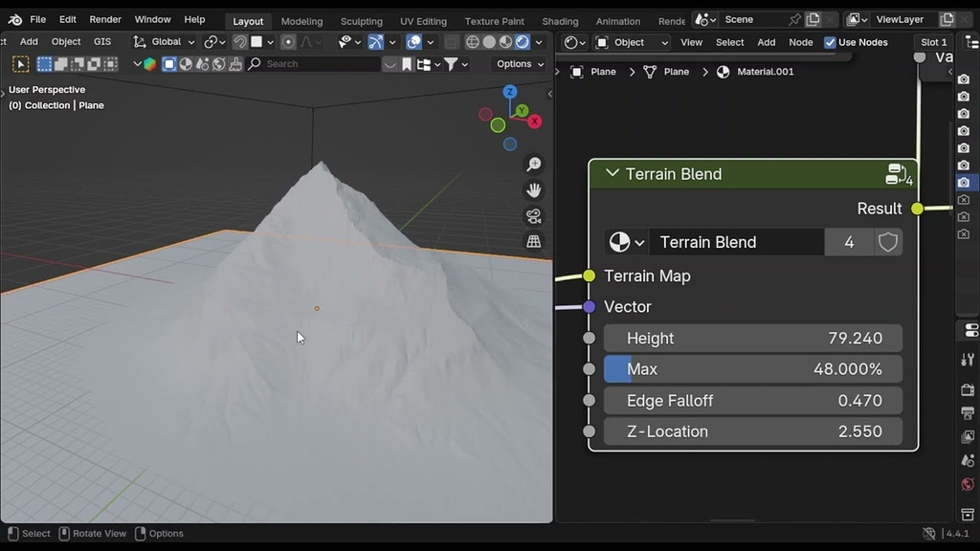980x551 pixels.
Task: Select the Tweak tool icon
Action: pyautogui.click(x=21, y=64)
